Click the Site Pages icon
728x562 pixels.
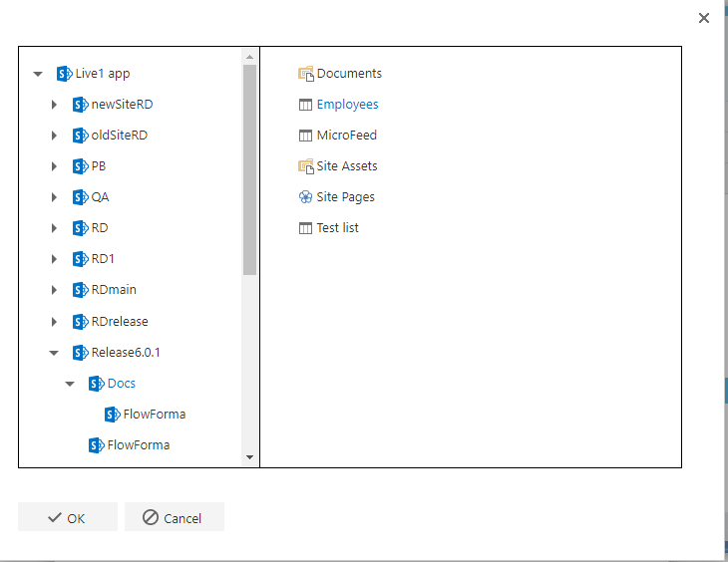click(305, 197)
